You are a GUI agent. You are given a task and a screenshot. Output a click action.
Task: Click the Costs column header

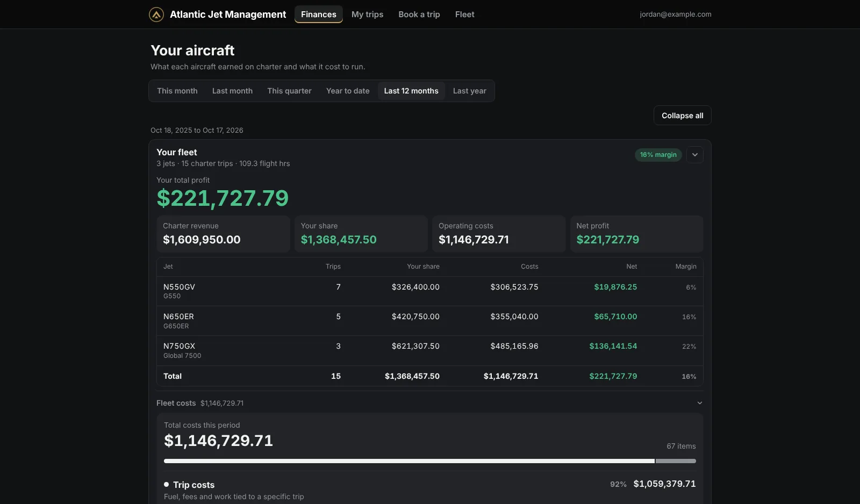tap(529, 267)
